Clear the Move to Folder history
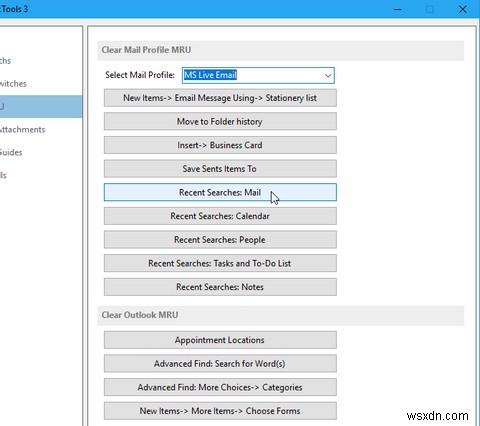This screenshot has height=426, width=480. coord(220,122)
